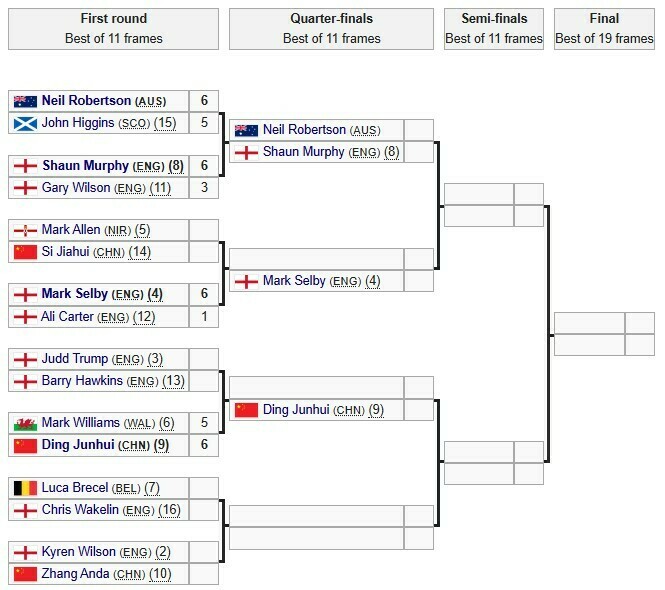Open the Chris Wakelin link
Image resolution: width=665 pixels, height=590 pixels.
coord(81,510)
